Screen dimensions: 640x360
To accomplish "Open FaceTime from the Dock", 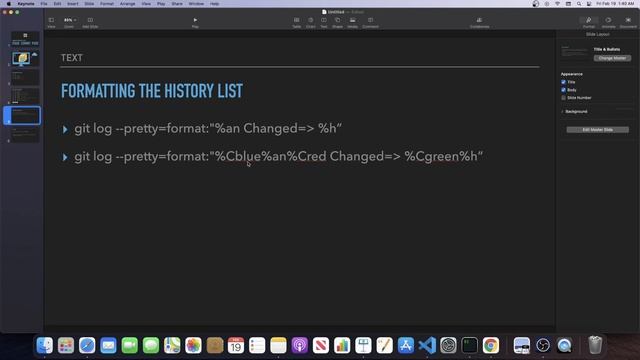I will click(130, 345).
